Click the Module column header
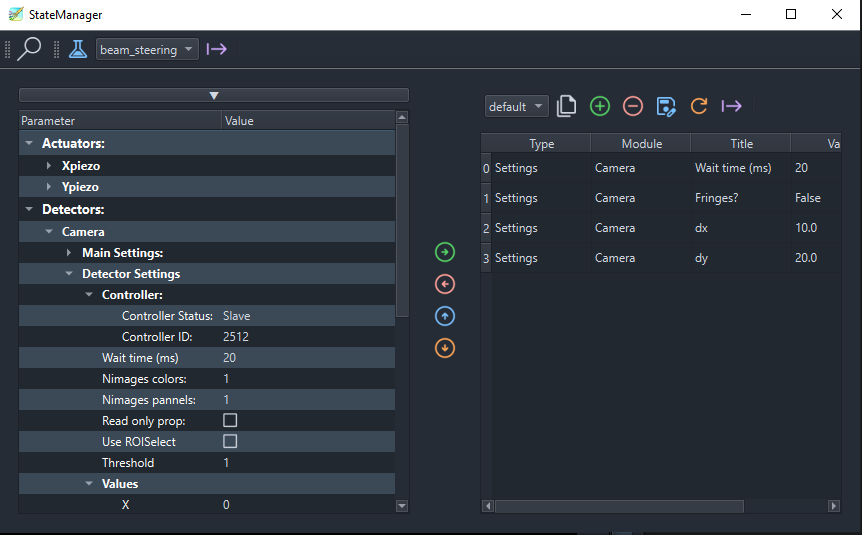Screen dimensions: 862x535 (642, 144)
